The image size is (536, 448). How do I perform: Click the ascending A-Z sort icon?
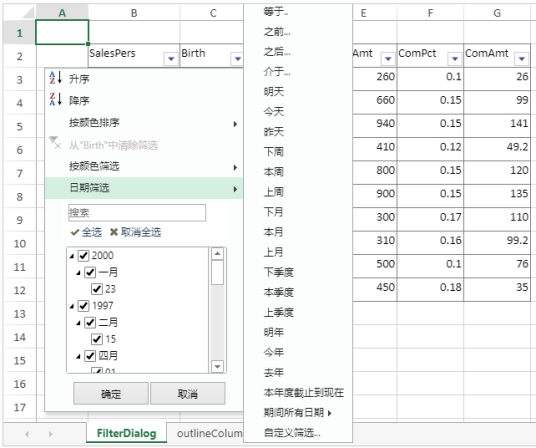(x=55, y=78)
